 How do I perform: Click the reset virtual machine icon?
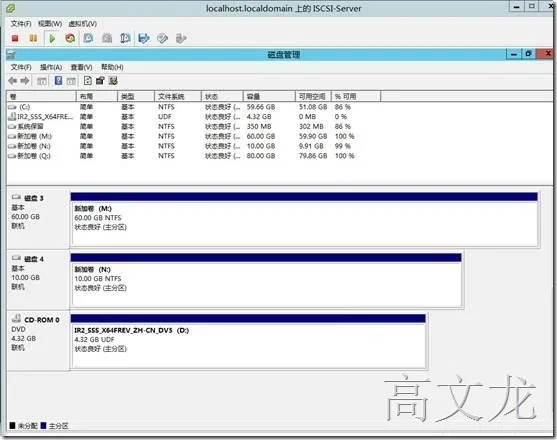[x=70, y=38]
